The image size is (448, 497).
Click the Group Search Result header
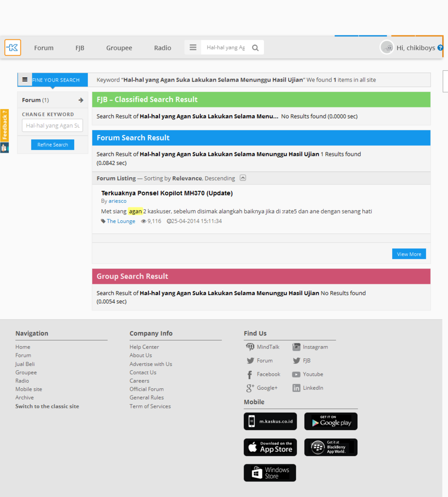[261, 276]
